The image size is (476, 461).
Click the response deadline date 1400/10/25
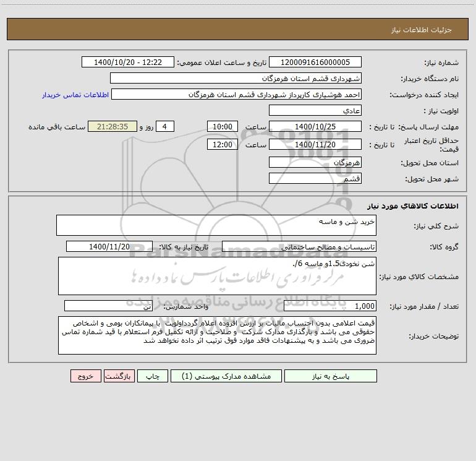click(315, 126)
